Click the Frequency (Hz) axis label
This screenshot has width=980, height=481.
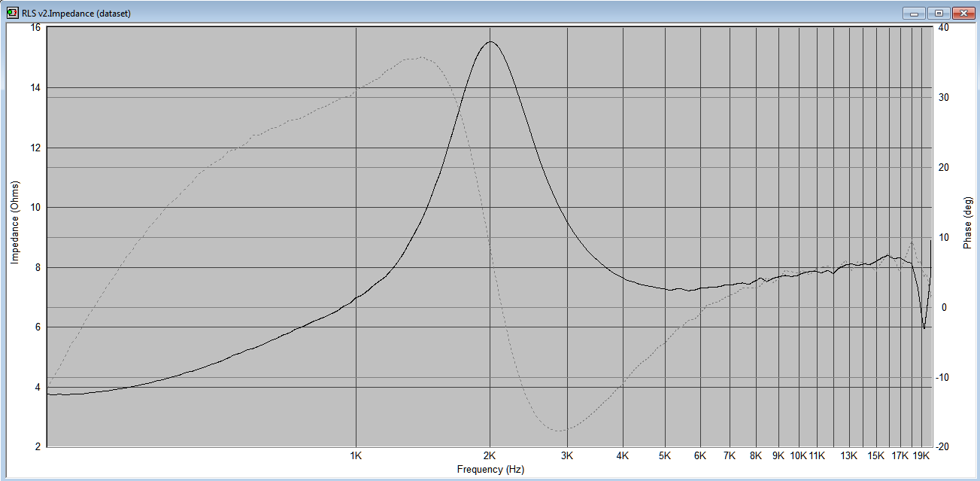[490, 469]
